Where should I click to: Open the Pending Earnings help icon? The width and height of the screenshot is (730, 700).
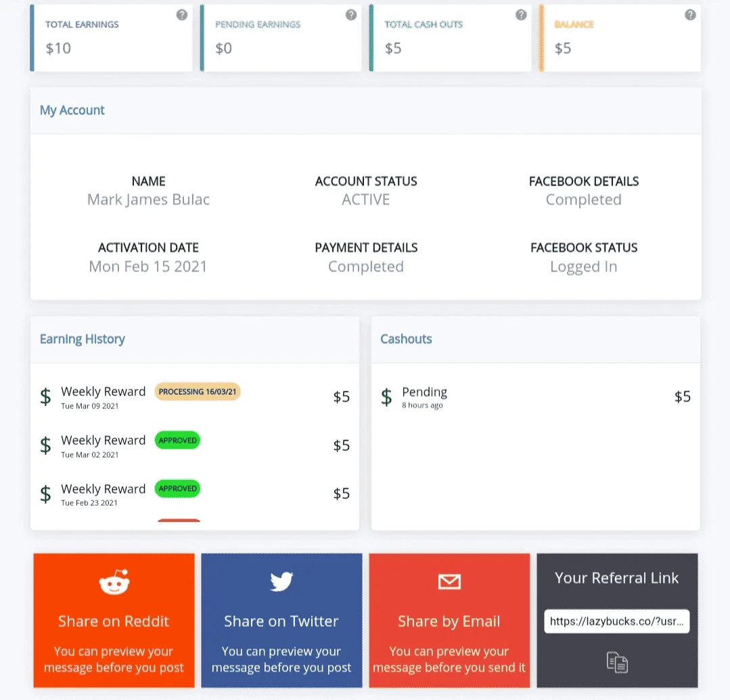tap(351, 15)
